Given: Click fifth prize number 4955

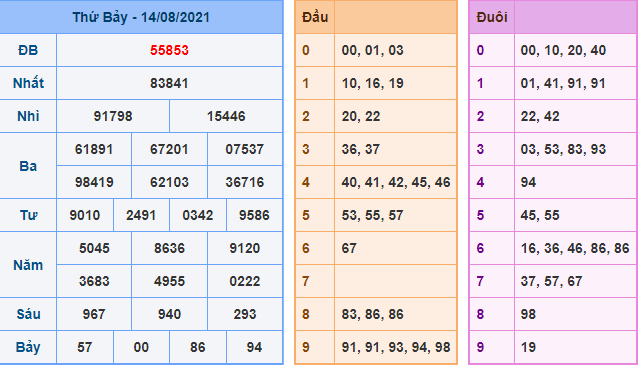Looking at the screenshot, I should coord(169,281).
